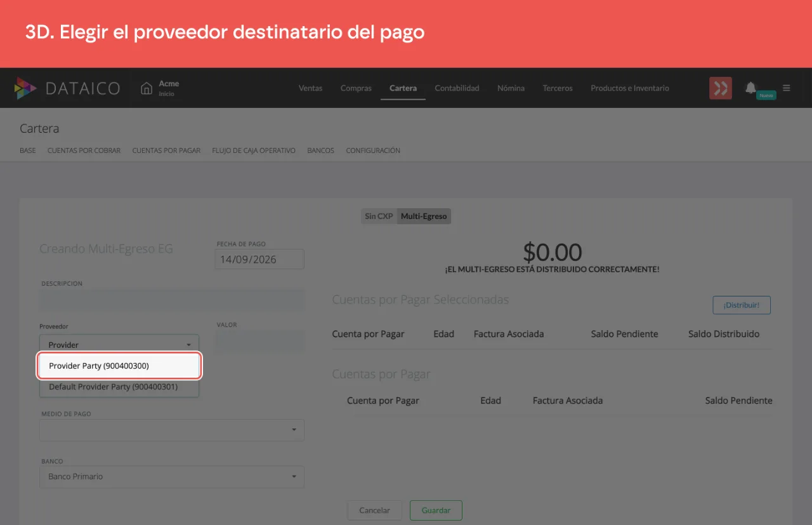The width and height of the screenshot is (812, 525).
Task: Open the Acme home icon
Action: pos(147,88)
